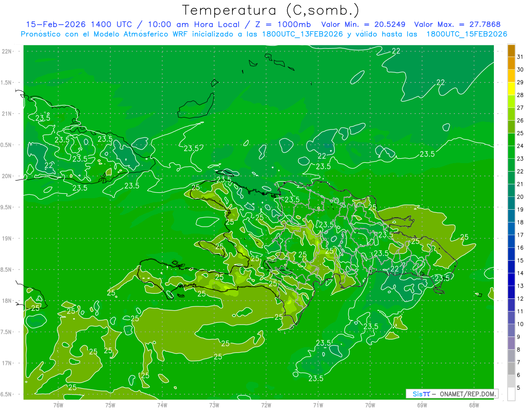Click the longitude axis label "73W"
The height and width of the screenshot is (411, 532).
tap(214, 405)
